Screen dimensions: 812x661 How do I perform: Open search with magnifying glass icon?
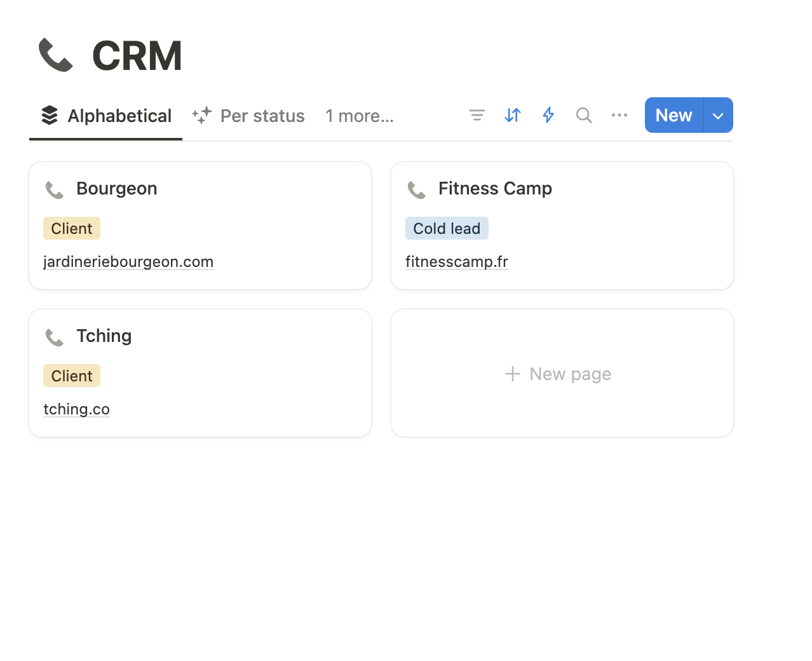point(584,115)
